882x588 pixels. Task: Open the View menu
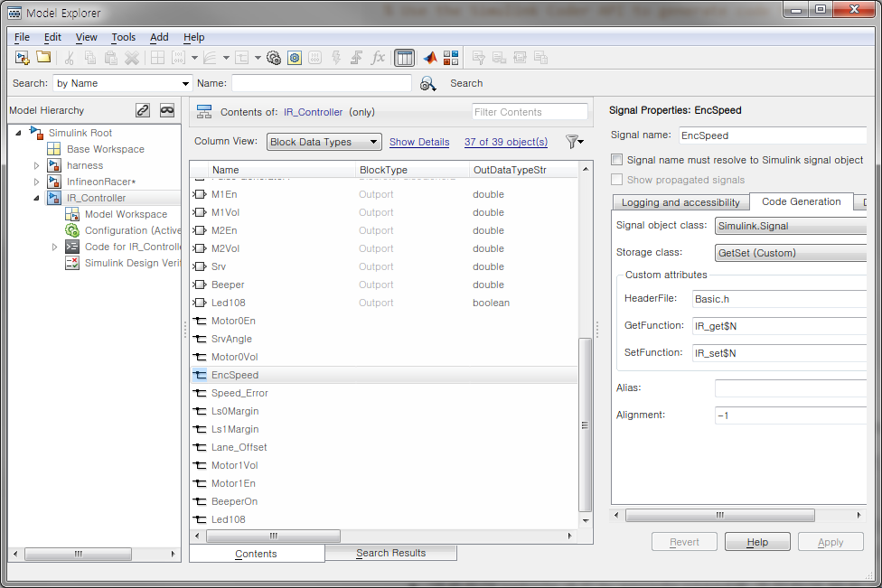pyautogui.click(x=86, y=37)
